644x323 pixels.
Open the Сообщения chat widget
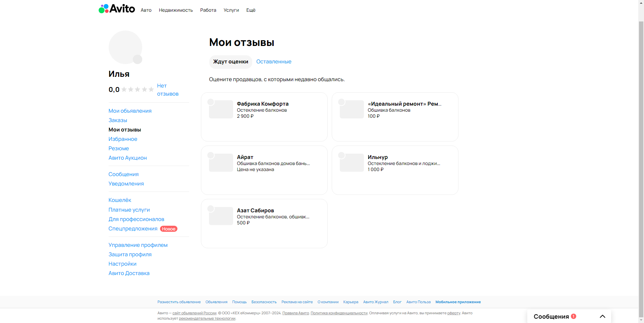pyautogui.click(x=569, y=316)
